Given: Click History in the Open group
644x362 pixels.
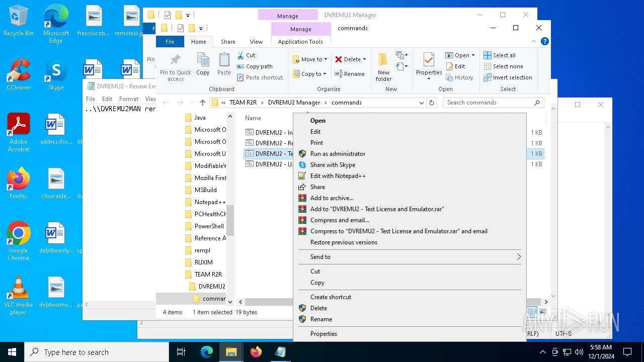Looking at the screenshot, I should 459,77.
